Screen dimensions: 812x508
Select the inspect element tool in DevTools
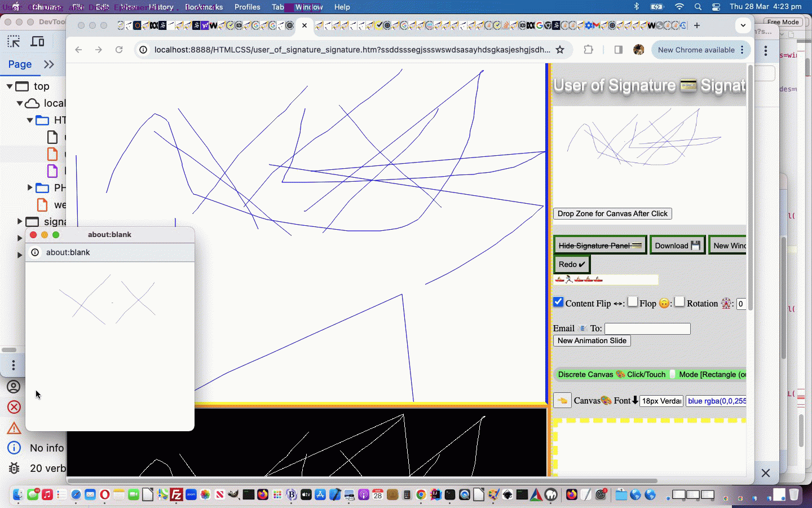[14, 41]
